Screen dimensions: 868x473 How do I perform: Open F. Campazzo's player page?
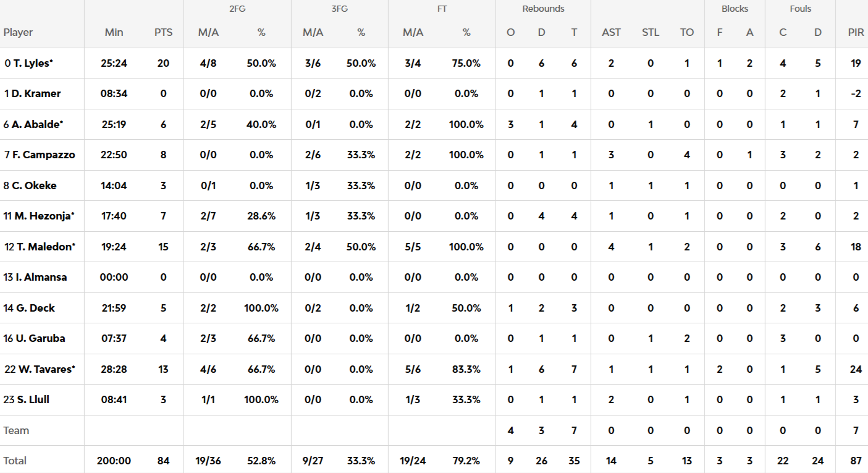[x=43, y=155]
